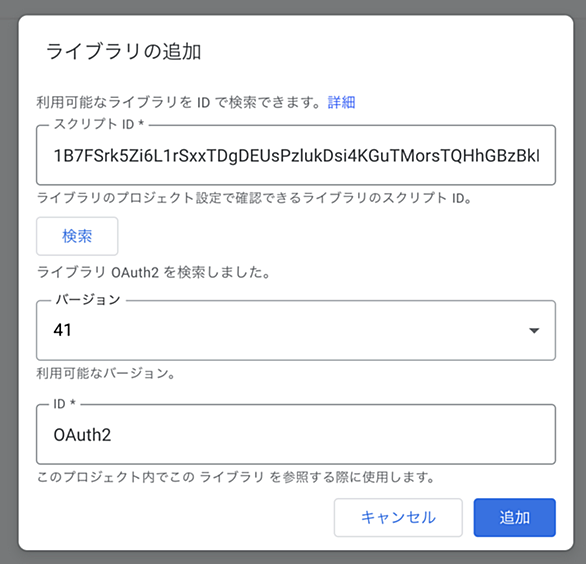Viewport: 586px width, 564px height.
Task: Click helper text このプロジェクト内でこの ライブラリ を参照
Action: click(x=236, y=477)
